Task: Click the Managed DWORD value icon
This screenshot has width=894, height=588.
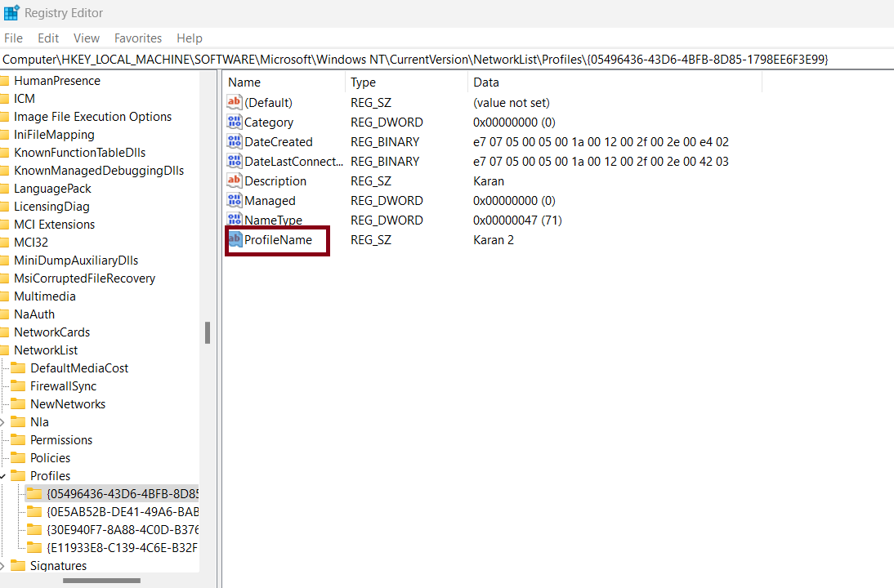Action: pos(235,201)
